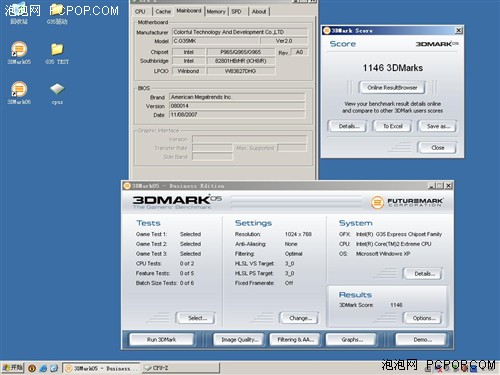500x375 pixels.
Task: Open the recycle bin desktop icon
Action: (x=19, y=13)
